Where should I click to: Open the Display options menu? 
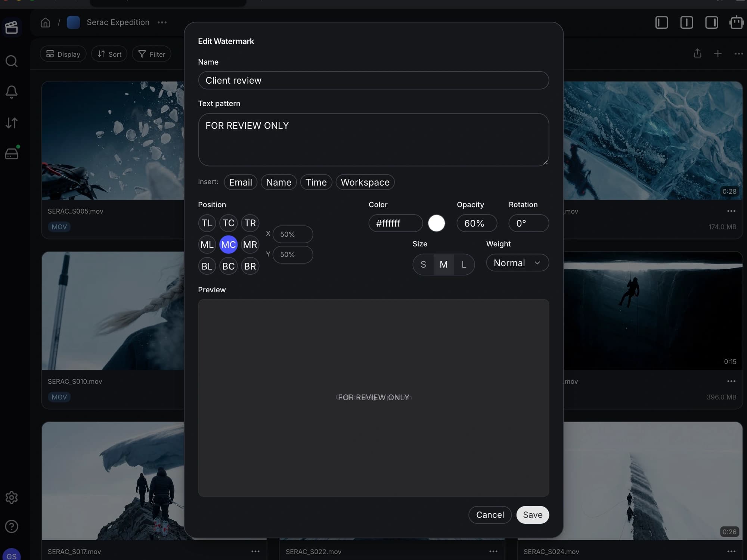click(x=63, y=54)
